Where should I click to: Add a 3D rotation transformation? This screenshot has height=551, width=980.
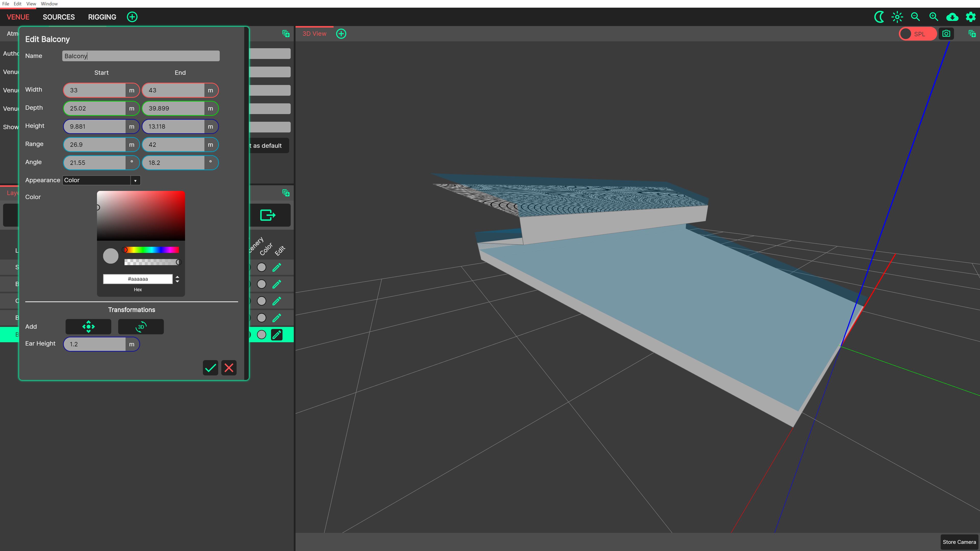click(141, 326)
